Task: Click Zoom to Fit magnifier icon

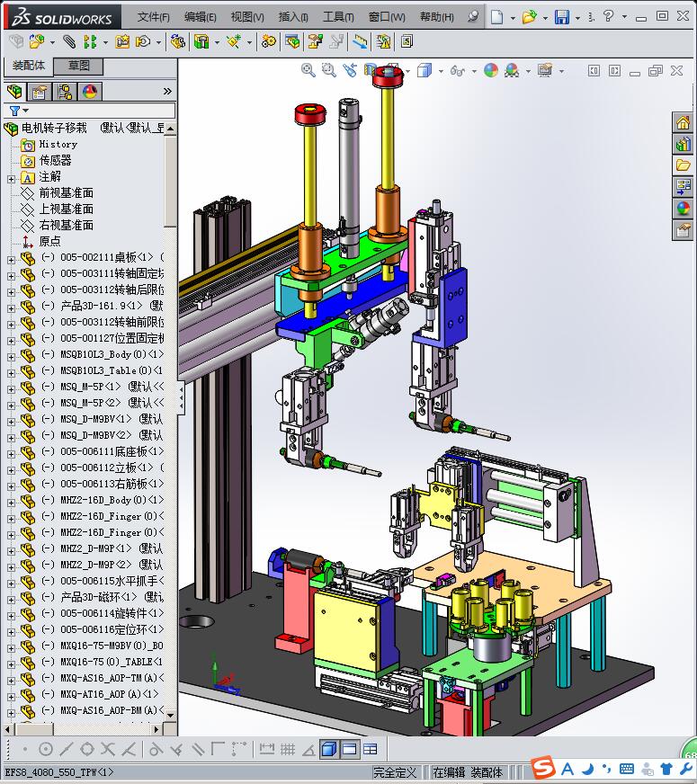Action: point(308,70)
